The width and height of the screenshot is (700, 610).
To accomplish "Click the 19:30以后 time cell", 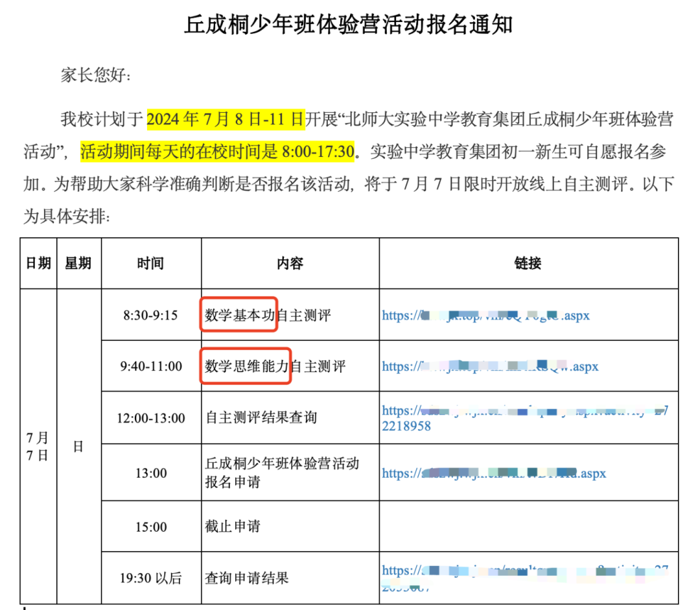I will (151, 578).
